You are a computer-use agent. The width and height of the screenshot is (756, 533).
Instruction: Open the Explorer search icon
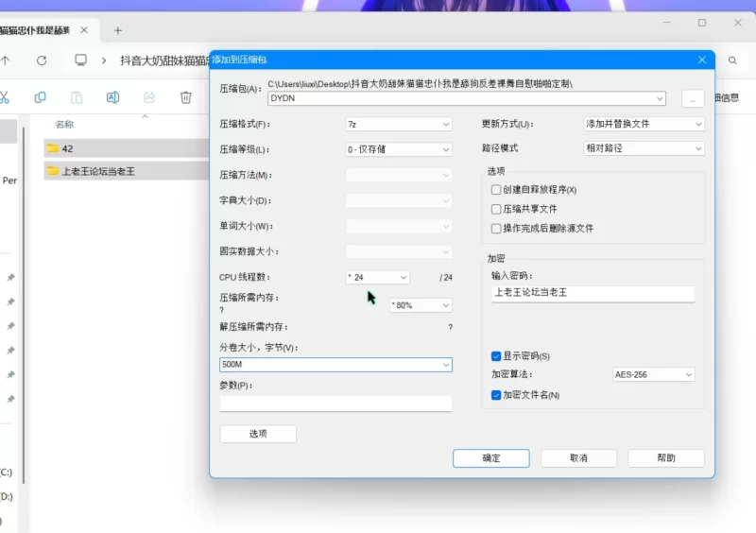tap(732, 60)
